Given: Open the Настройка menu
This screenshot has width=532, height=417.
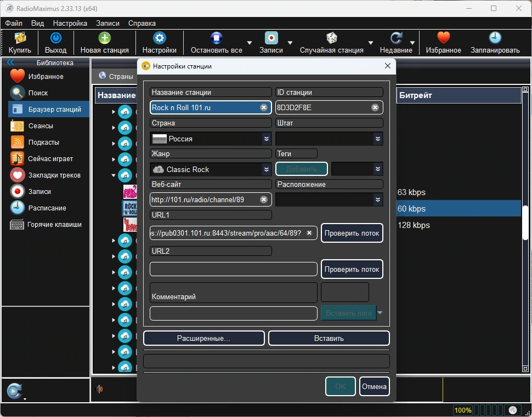Looking at the screenshot, I should [x=70, y=23].
